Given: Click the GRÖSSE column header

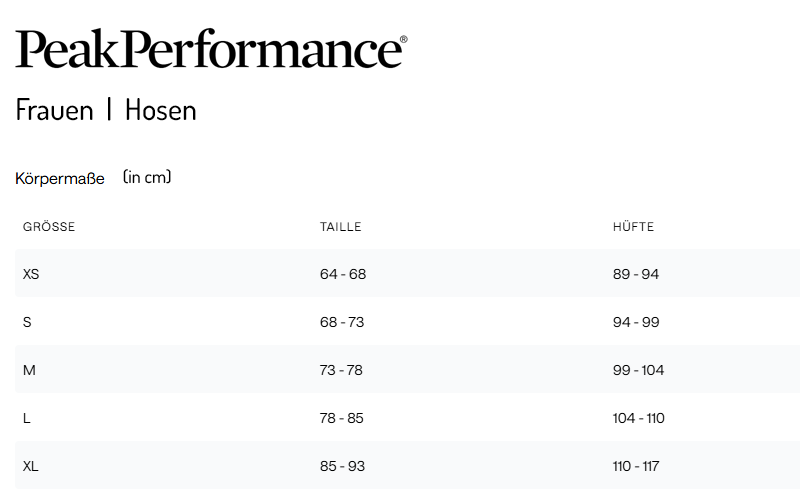Looking at the screenshot, I should tap(49, 227).
